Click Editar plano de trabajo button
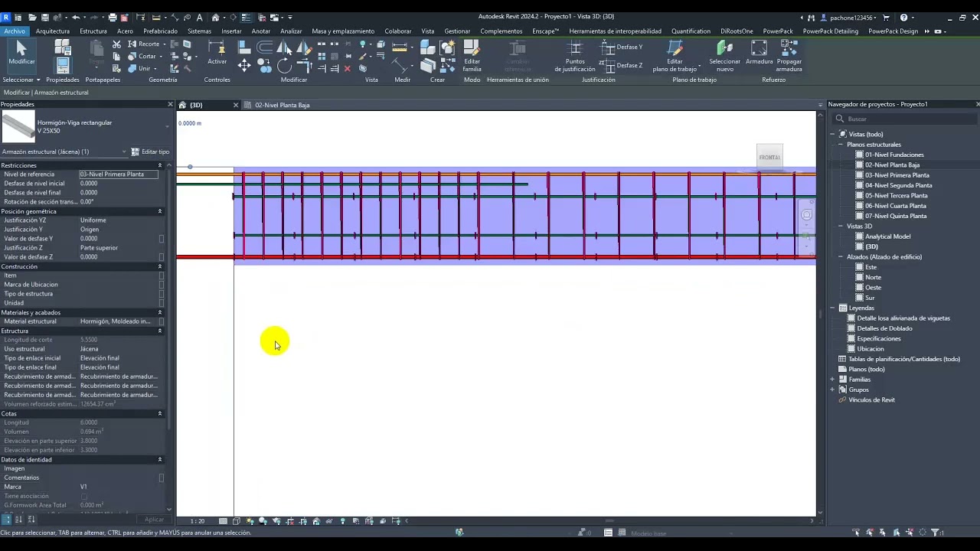 point(675,55)
